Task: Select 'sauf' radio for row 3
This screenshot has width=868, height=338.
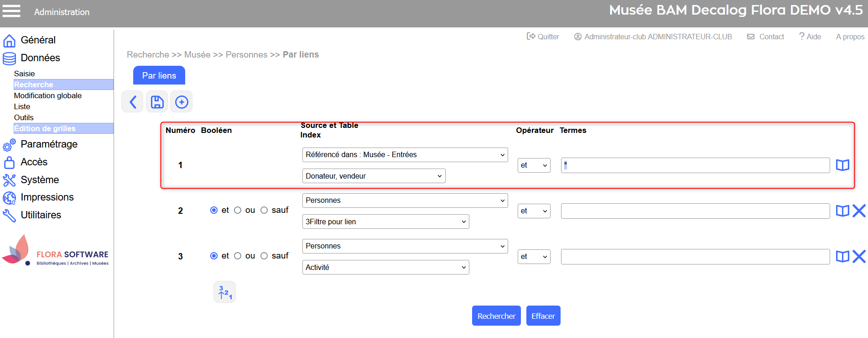Action: click(264, 256)
